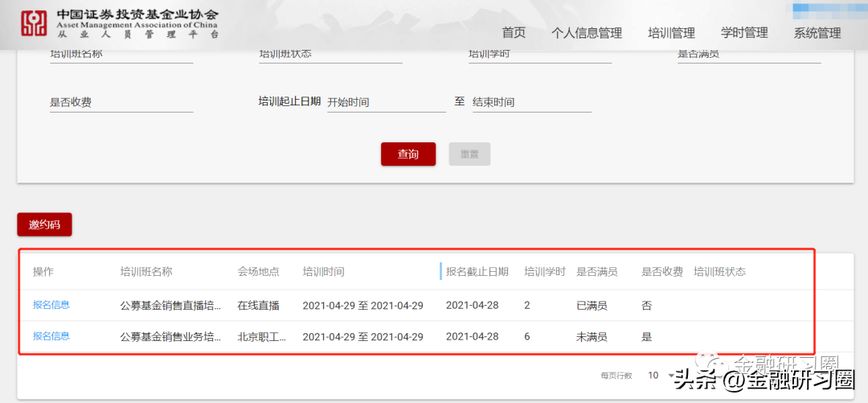
Task: Click the 培训班名称 column header
Action: click(147, 272)
